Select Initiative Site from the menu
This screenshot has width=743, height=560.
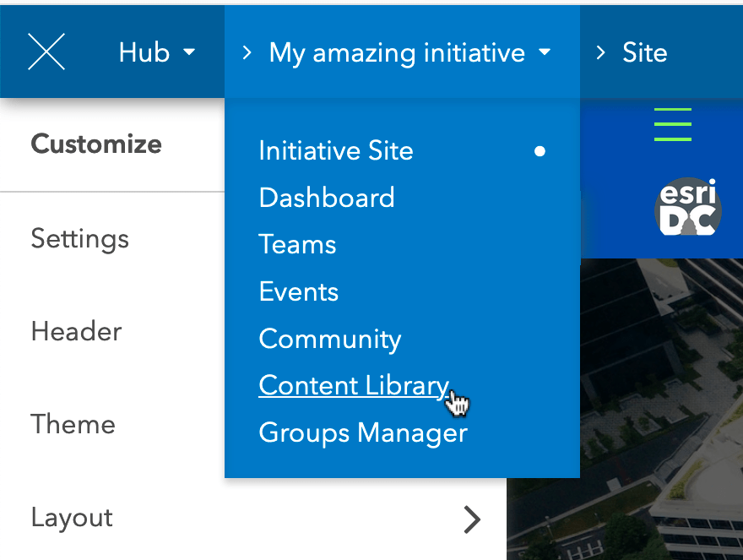tap(335, 151)
